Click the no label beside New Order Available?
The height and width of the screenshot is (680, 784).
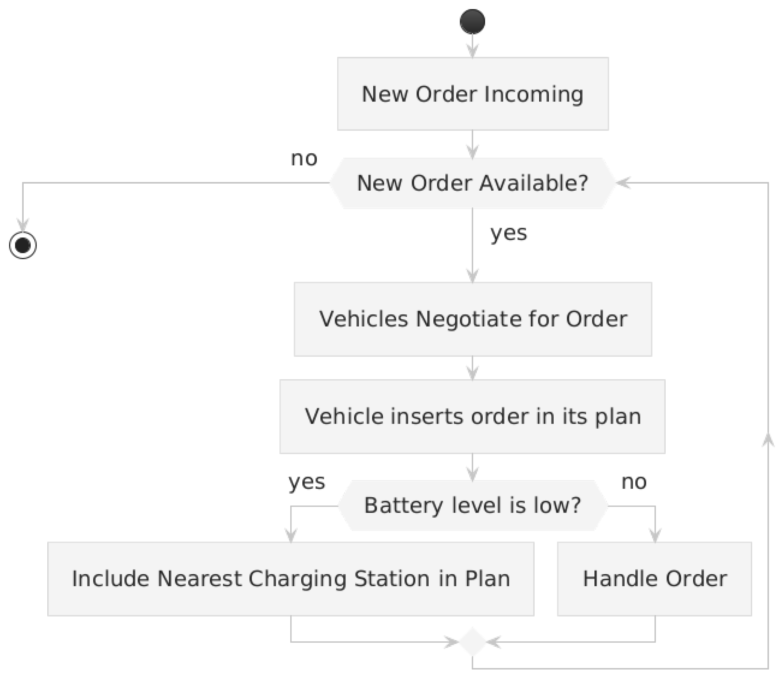coord(304,159)
